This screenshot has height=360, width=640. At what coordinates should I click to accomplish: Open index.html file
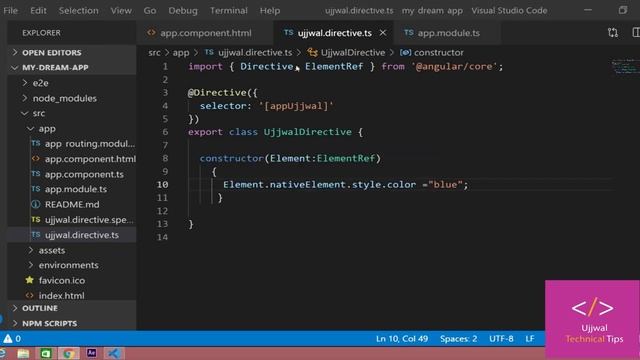[71, 296]
